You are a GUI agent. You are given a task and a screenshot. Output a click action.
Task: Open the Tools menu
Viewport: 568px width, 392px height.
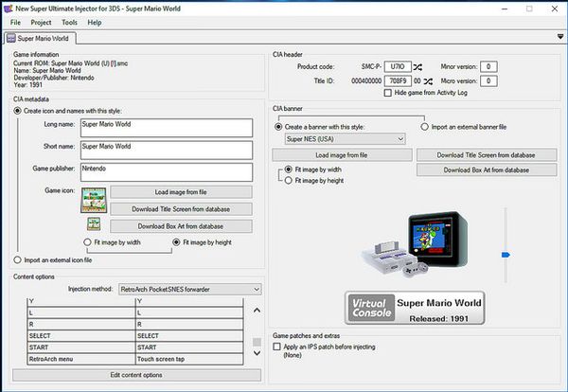(x=69, y=23)
